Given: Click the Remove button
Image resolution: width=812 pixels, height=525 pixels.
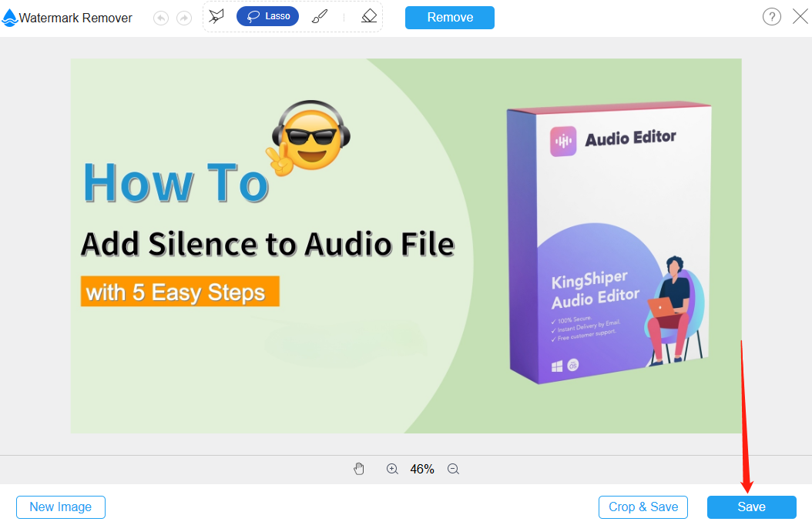Looking at the screenshot, I should pos(449,18).
